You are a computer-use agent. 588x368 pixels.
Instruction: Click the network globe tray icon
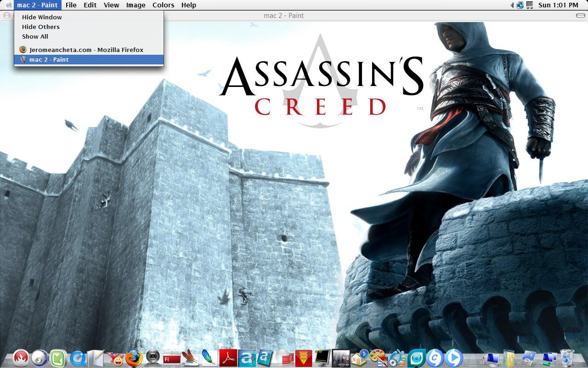point(520,5)
